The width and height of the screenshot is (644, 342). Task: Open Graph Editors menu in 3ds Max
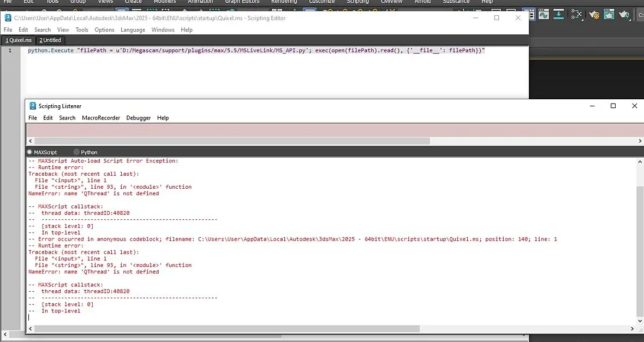click(242, 2)
